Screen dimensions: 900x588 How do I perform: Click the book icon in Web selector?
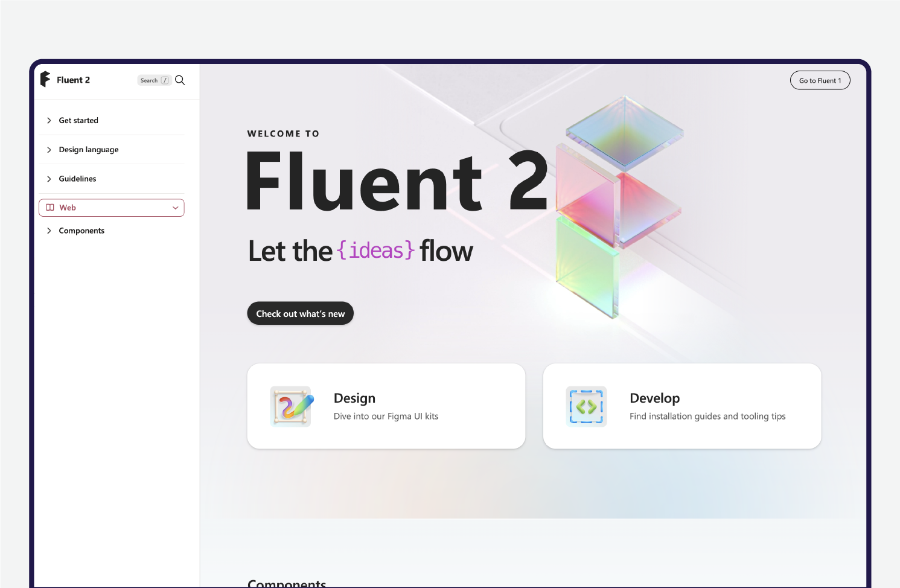[x=50, y=208]
